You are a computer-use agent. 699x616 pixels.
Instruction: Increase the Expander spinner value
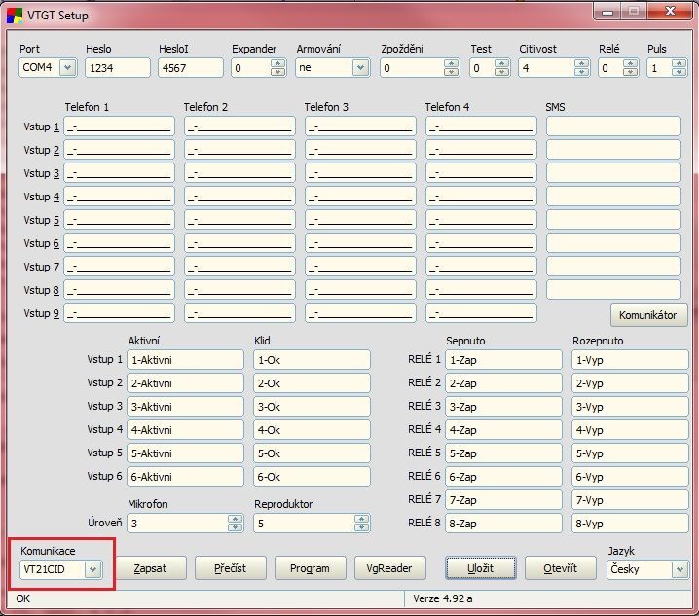pos(277,64)
